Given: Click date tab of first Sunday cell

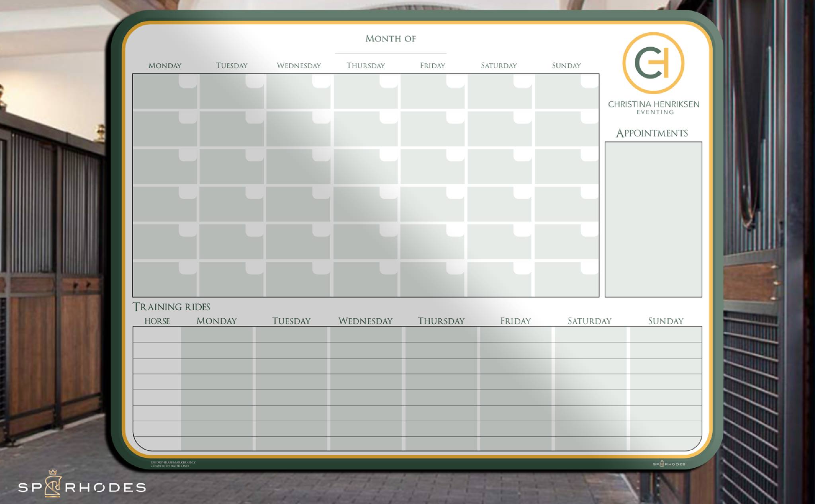Looking at the screenshot, I should [x=589, y=81].
